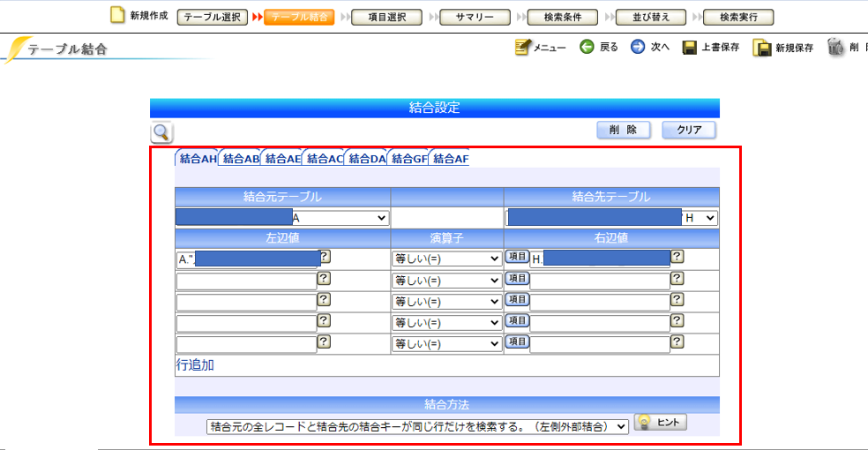This screenshot has height=450, width=868.
Task: Open the third row 演算子 dropdown
Action: point(446,302)
